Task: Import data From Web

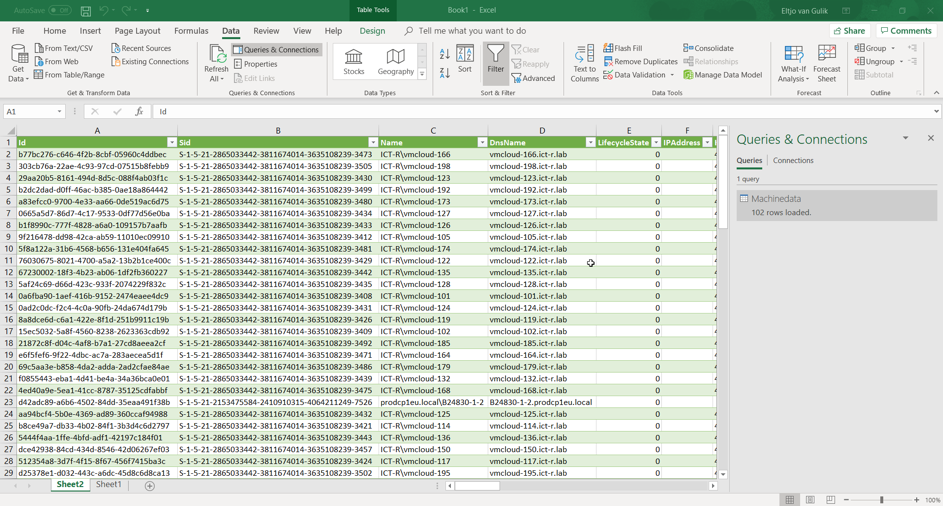Action: tap(57, 61)
